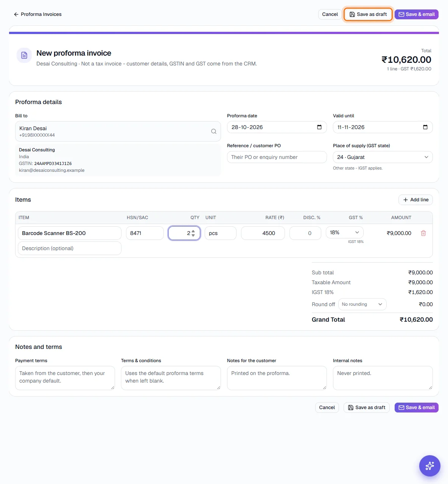The height and width of the screenshot is (484, 448).
Task: Edit the rate field 4500
Action: click(x=263, y=233)
